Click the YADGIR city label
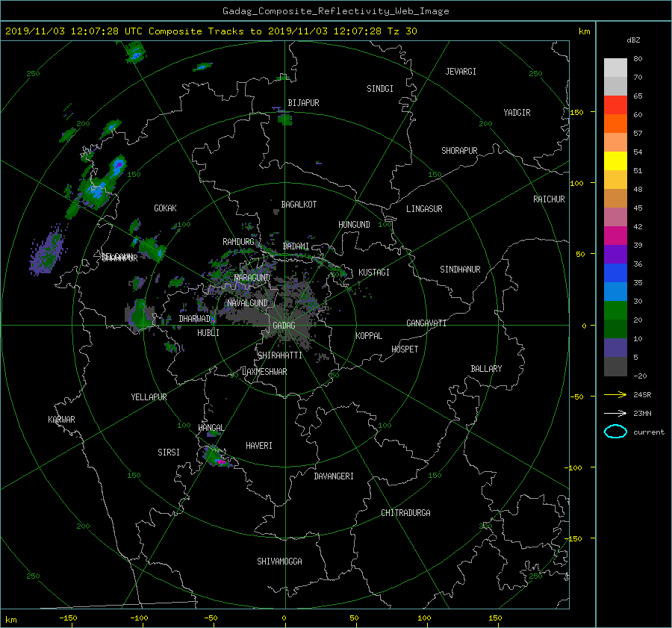The image size is (672, 628). tap(517, 113)
